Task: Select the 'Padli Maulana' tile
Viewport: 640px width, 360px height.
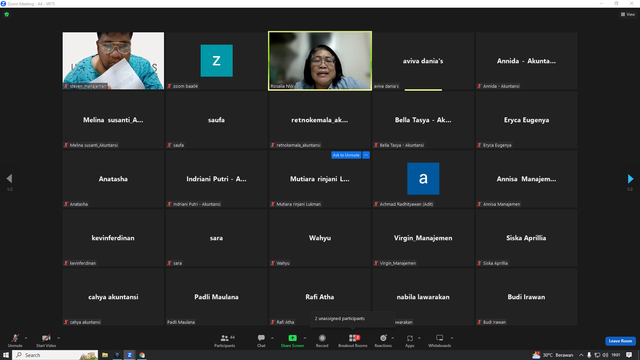Action: [x=216, y=297]
